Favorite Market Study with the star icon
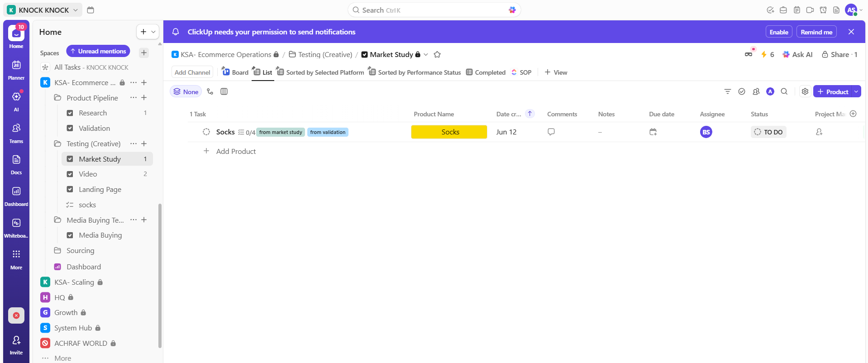 437,55
